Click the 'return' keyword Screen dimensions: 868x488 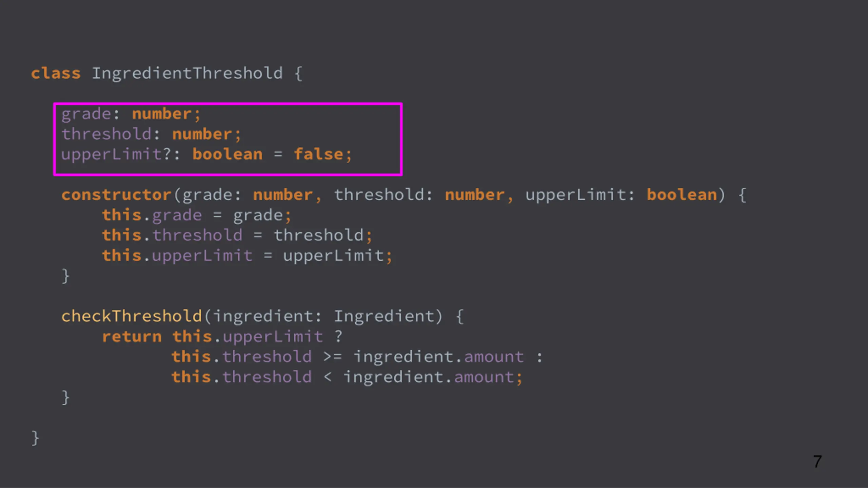(132, 337)
